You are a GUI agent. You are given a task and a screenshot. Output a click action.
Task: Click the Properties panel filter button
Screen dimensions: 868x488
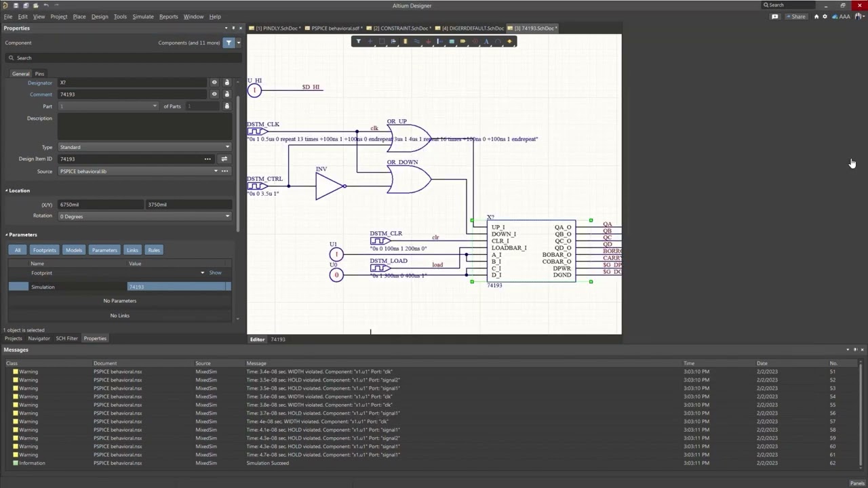pos(229,43)
